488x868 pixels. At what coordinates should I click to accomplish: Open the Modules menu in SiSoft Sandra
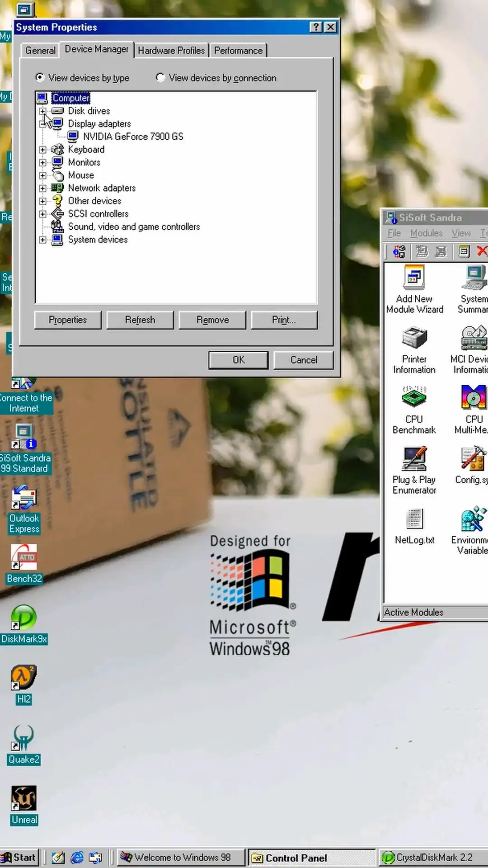pos(426,233)
